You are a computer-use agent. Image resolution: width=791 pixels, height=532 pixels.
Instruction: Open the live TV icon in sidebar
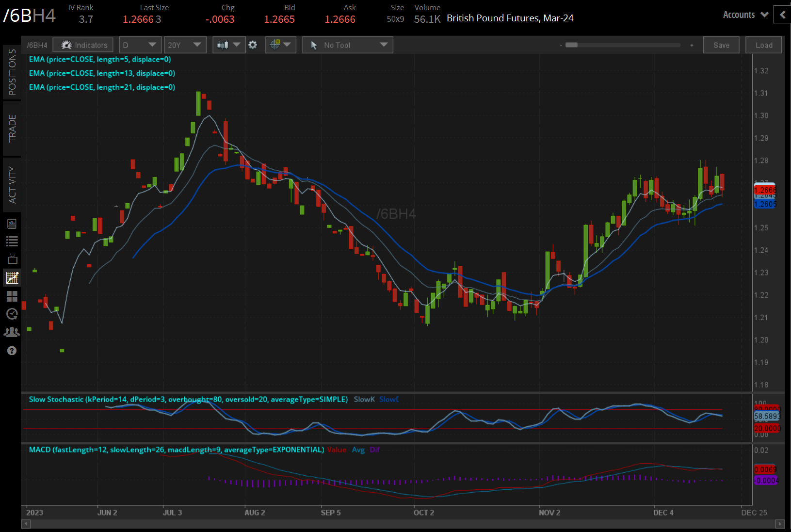point(12,259)
